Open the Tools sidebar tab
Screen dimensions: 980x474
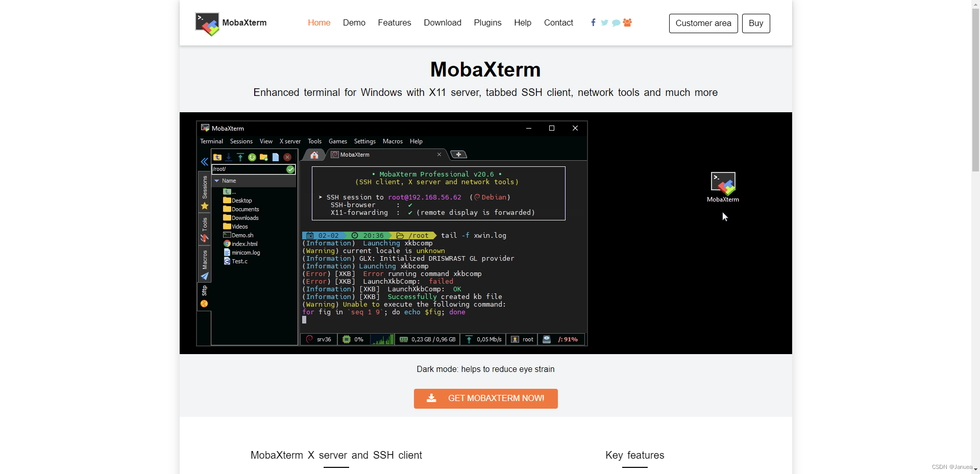coord(205,229)
